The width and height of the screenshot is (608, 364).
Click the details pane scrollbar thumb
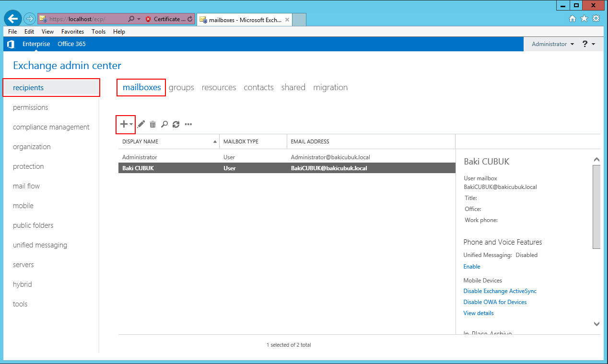596,207
